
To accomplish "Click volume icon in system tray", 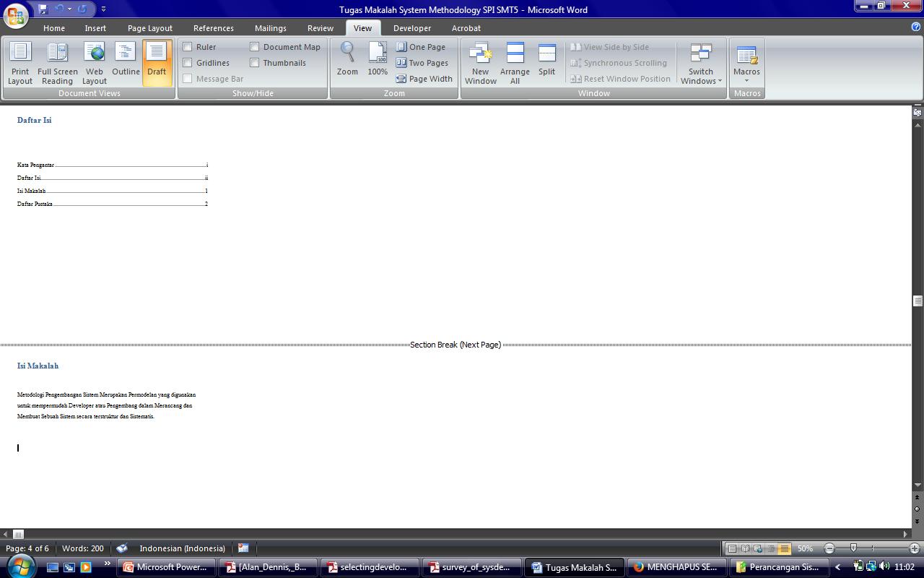I will coord(884,567).
